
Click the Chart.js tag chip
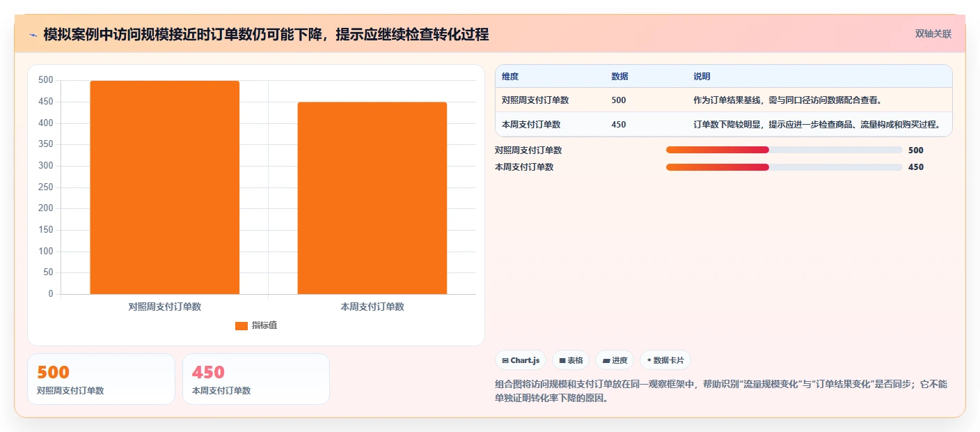click(x=521, y=360)
